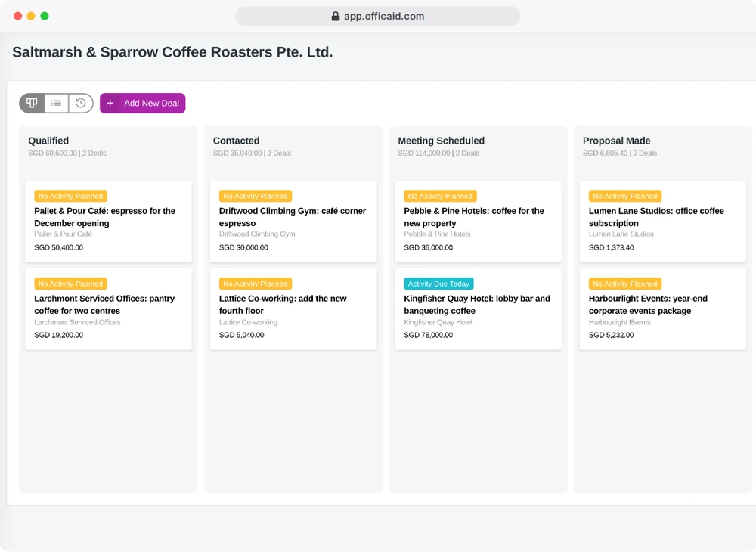Select the Lattice Co-working deal card
Image resolution: width=756 pixels, height=552 pixels.
293,309
